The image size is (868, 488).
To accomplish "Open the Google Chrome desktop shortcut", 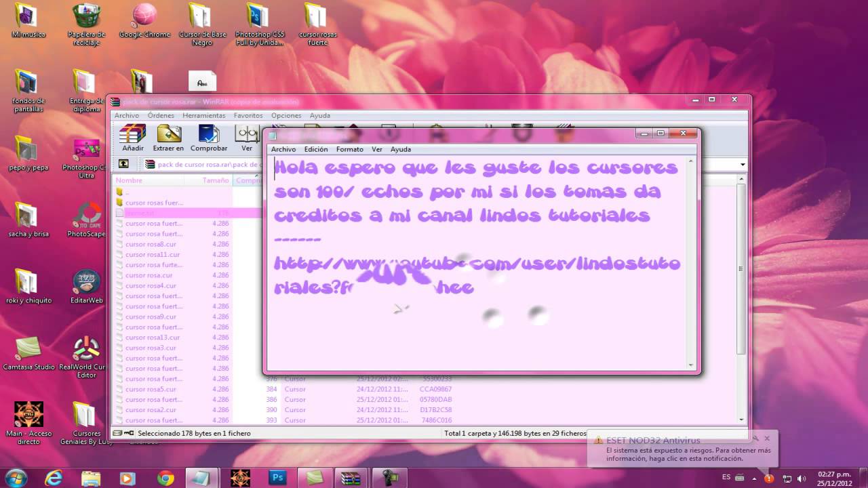I will 144,21.
